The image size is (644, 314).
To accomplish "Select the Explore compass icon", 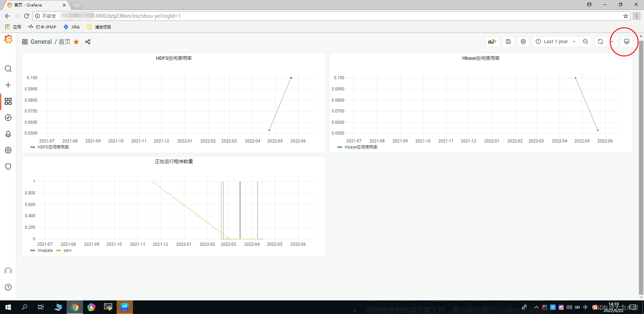I will click(x=8, y=118).
